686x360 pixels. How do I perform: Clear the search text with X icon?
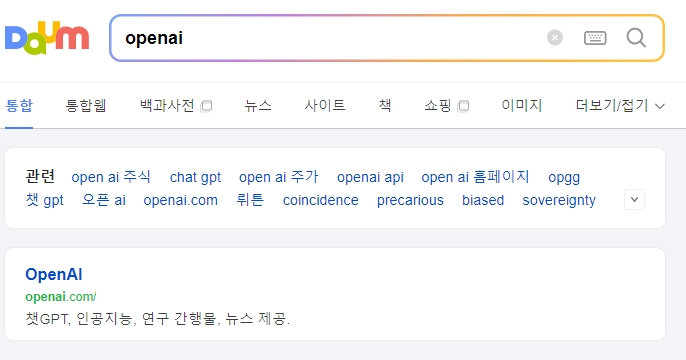555,38
